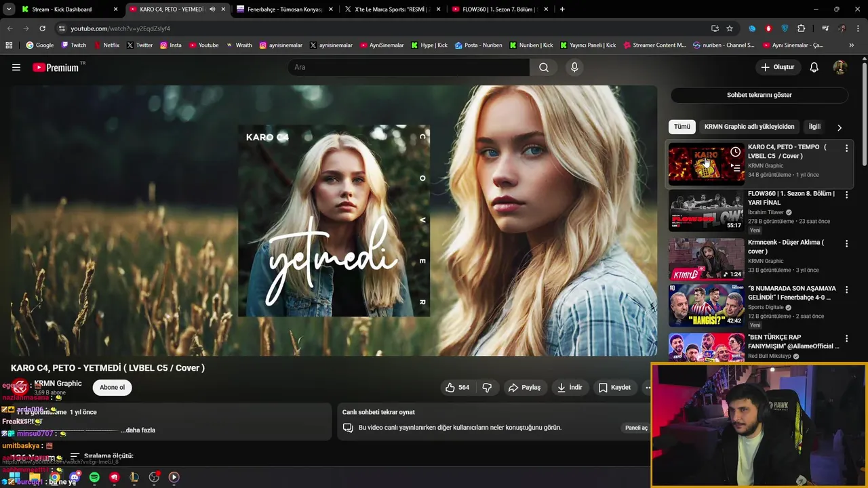The width and height of the screenshot is (868, 488).
Task: Open Chrome from the taskbar
Action: point(54,477)
